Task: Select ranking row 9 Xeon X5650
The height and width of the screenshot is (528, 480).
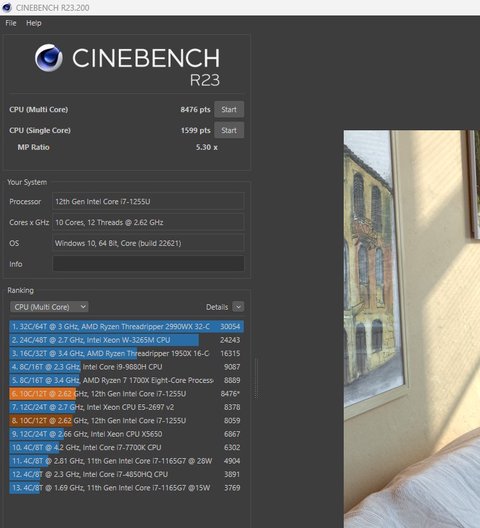Action: click(127, 434)
